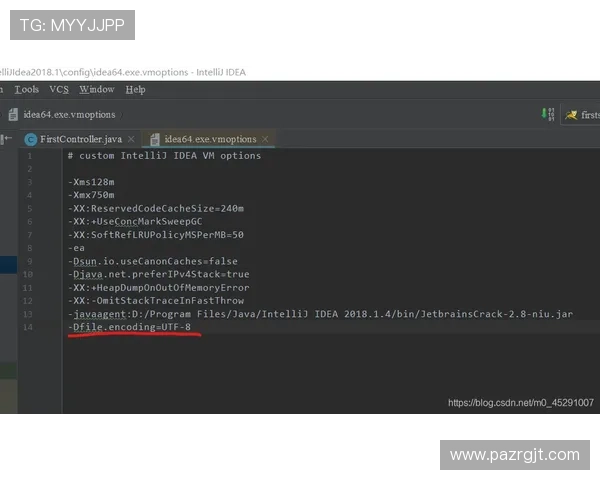Open the run configuration dropdown with Tomcat icon
600x480 pixels.
click(x=581, y=114)
